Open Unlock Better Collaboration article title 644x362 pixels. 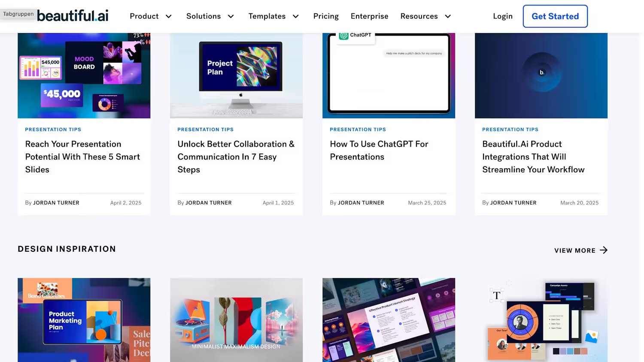[236, 157]
